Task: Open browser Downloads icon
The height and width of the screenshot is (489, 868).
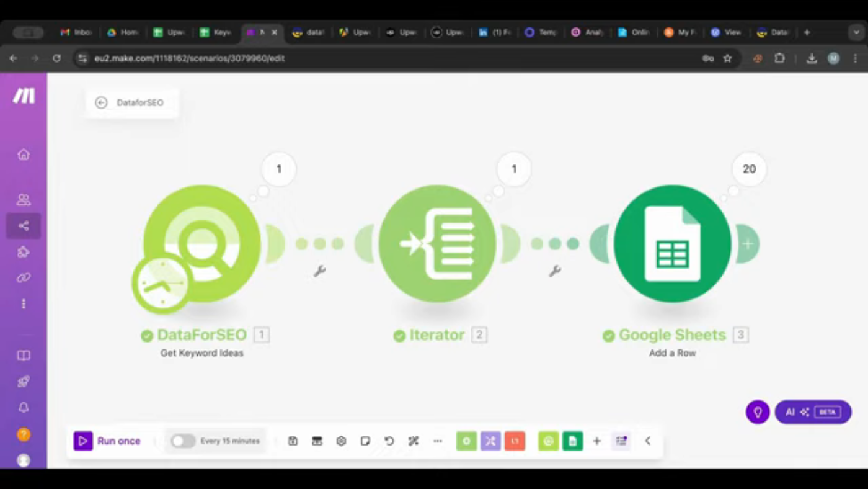Action: click(x=812, y=58)
